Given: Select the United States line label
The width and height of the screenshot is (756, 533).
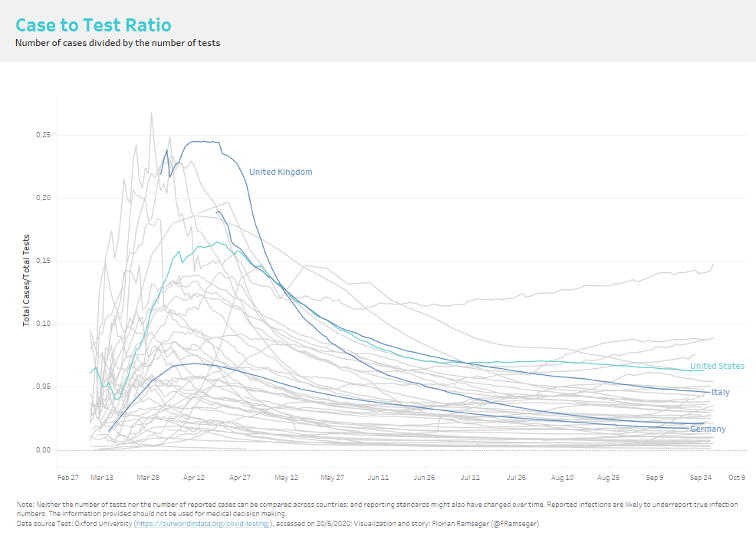Looking at the screenshot, I should [716, 366].
